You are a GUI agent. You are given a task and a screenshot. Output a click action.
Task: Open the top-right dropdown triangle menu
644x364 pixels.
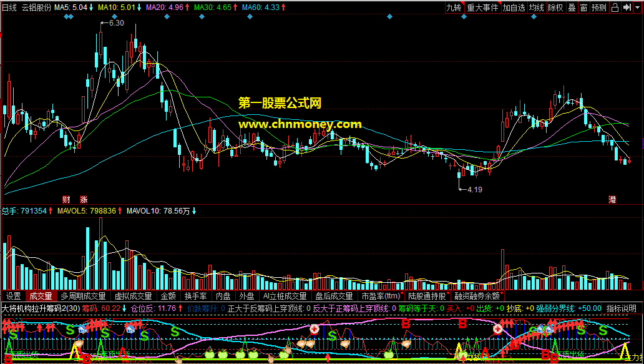[x=637, y=7]
